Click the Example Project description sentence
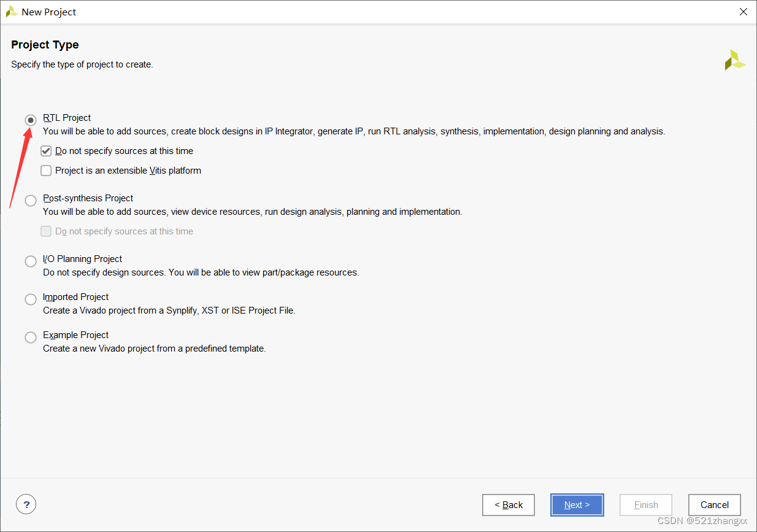The image size is (757, 532). tap(155, 349)
